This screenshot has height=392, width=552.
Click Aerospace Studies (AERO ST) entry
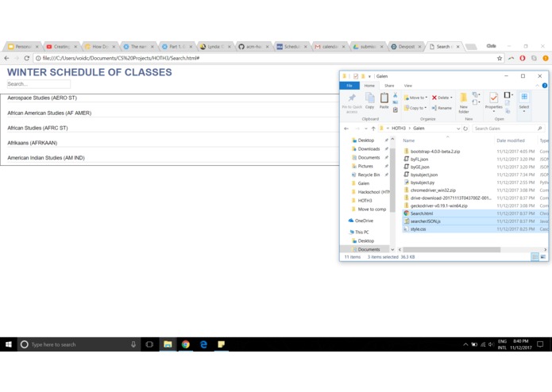point(42,98)
